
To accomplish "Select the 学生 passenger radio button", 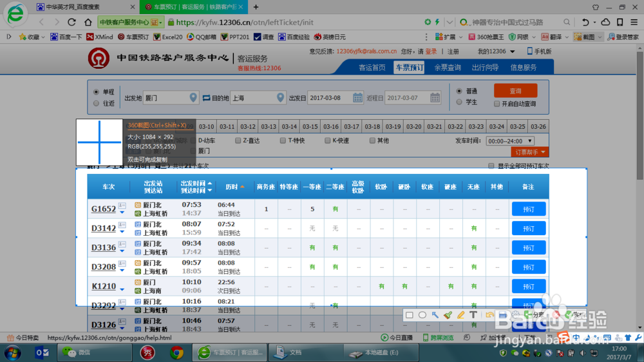I will [x=459, y=102].
